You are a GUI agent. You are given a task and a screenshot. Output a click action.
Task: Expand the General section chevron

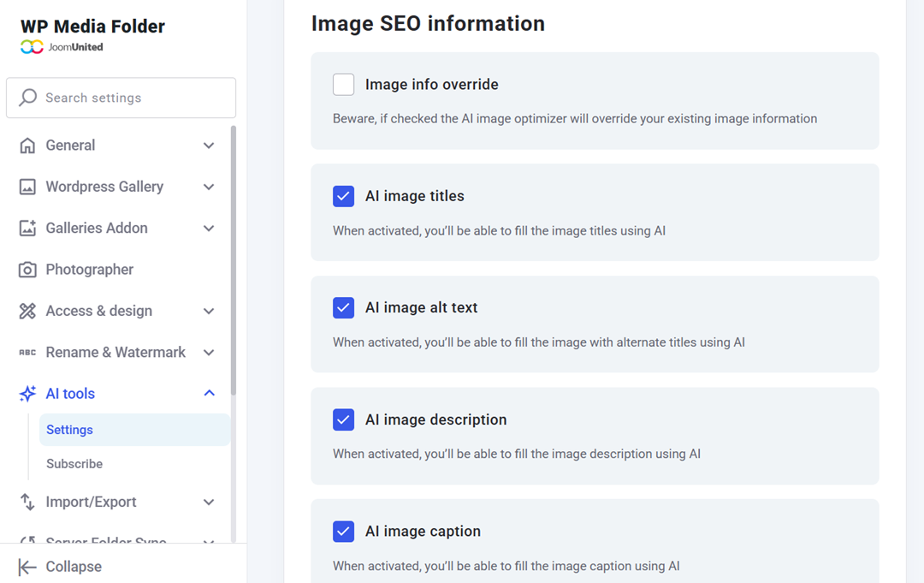[209, 146]
